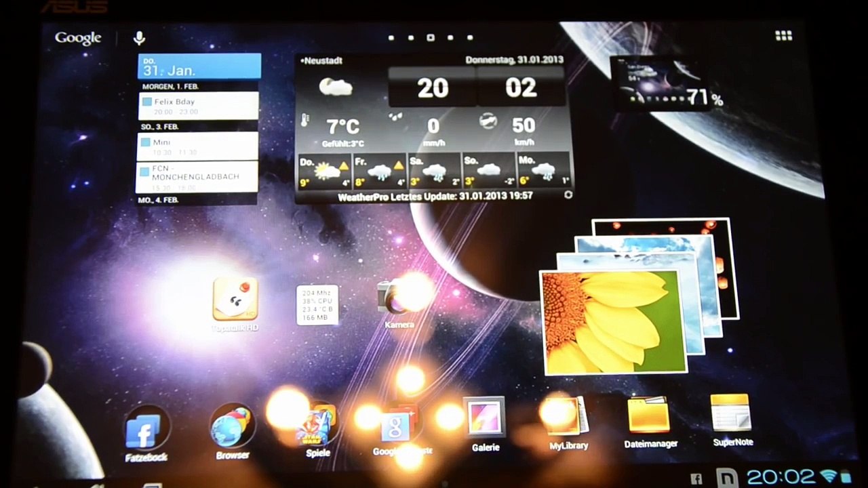868x488 pixels.
Task: Select the Sa. forecast tile
Action: [x=434, y=170]
